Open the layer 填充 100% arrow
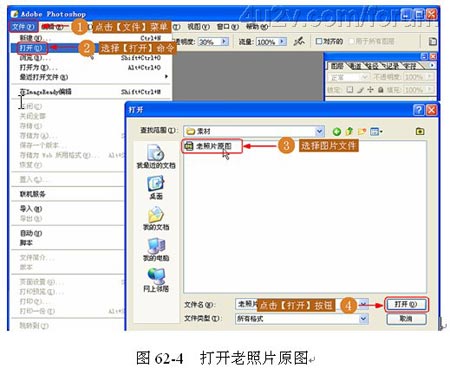This screenshot has height=368, width=450. pos(430,90)
